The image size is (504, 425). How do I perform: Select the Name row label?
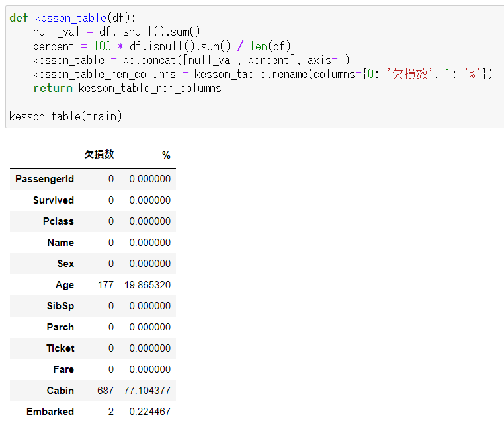61,243
